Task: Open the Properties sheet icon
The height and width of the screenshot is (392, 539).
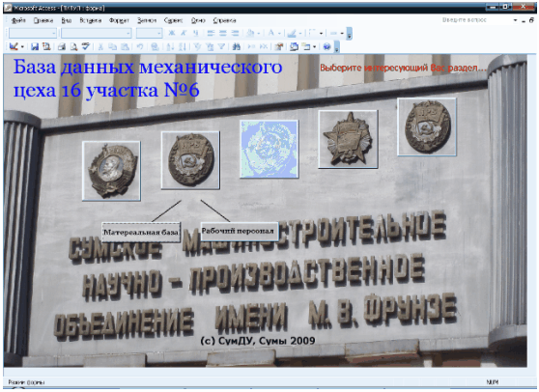Action: [279, 46]
